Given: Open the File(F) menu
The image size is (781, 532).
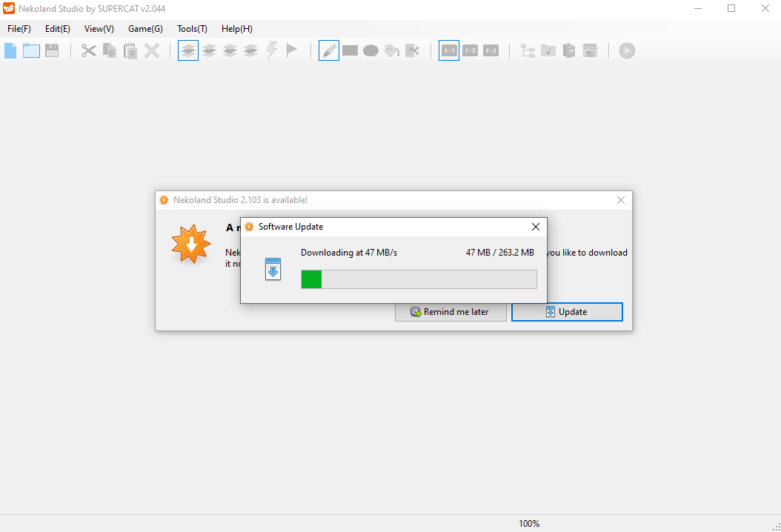Looking at the screenshot, I should point(19,29).
